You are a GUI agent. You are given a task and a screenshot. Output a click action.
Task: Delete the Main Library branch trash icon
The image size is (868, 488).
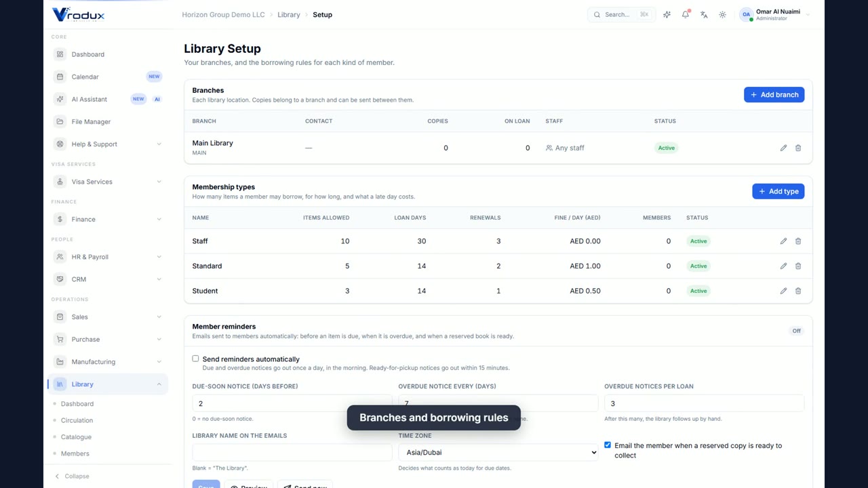(x=798, y=148)
